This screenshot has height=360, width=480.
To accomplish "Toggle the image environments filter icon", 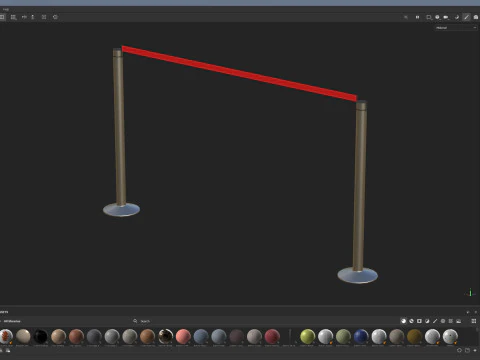I will (459, 321).
